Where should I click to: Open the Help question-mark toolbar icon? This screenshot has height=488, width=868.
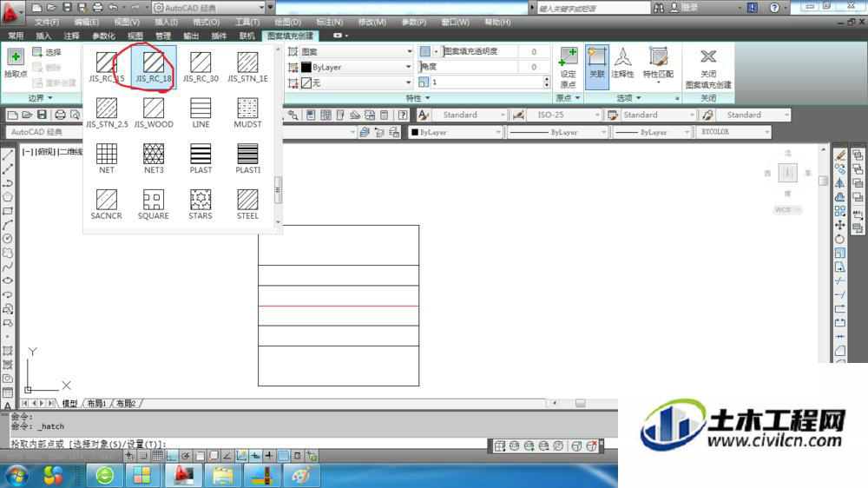point(403,115)
